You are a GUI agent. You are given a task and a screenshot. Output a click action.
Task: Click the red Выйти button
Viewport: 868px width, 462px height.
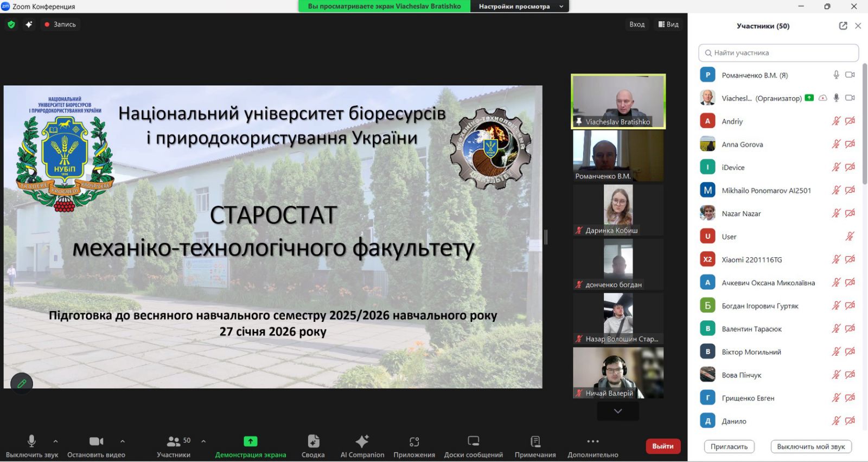pos(662,446)
